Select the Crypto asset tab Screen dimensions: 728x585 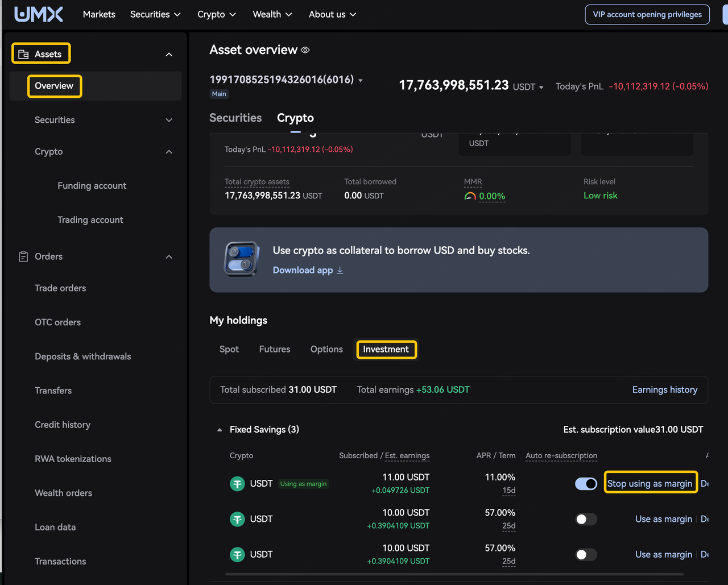click(x=295, y=118)
